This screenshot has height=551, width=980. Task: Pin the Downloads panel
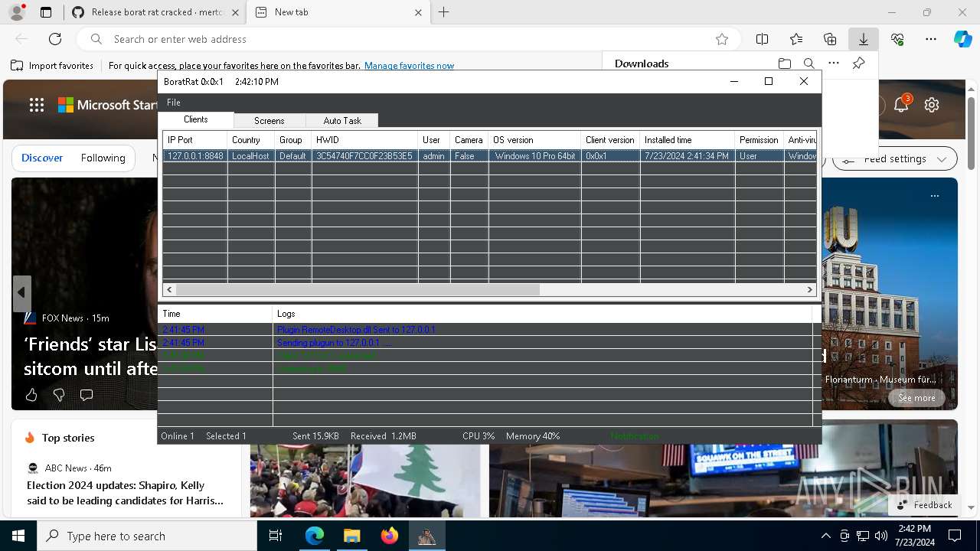[x=859, y=64]
